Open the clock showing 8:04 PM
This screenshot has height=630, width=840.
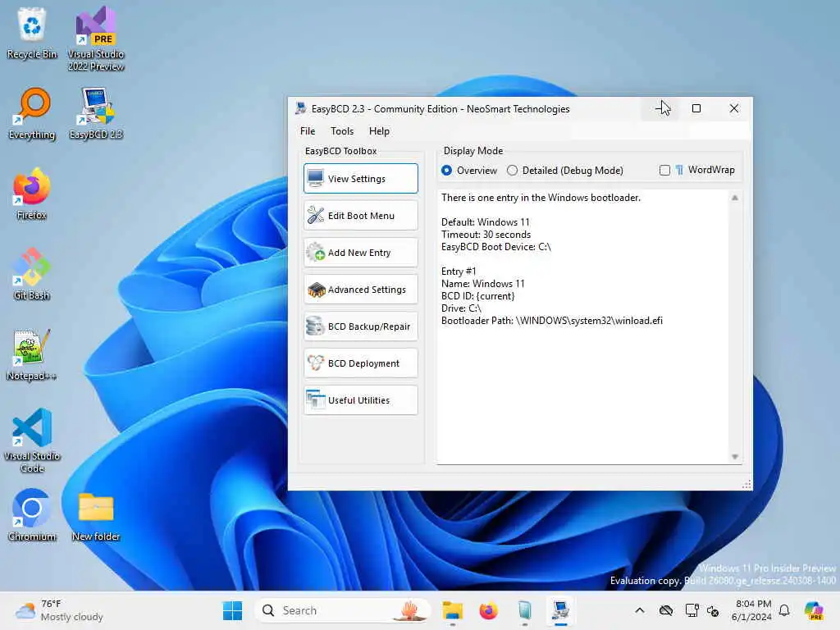coord(751,610)
